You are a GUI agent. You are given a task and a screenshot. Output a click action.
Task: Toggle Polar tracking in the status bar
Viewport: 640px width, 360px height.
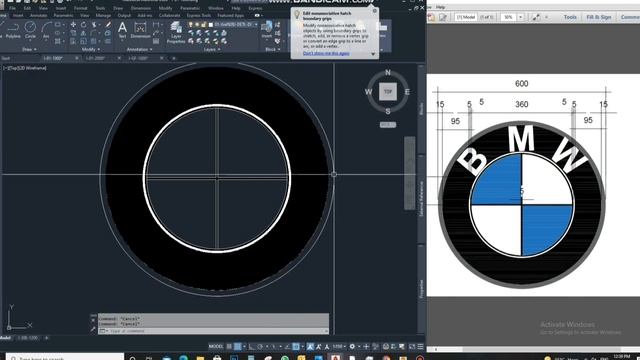coord(260,347)
